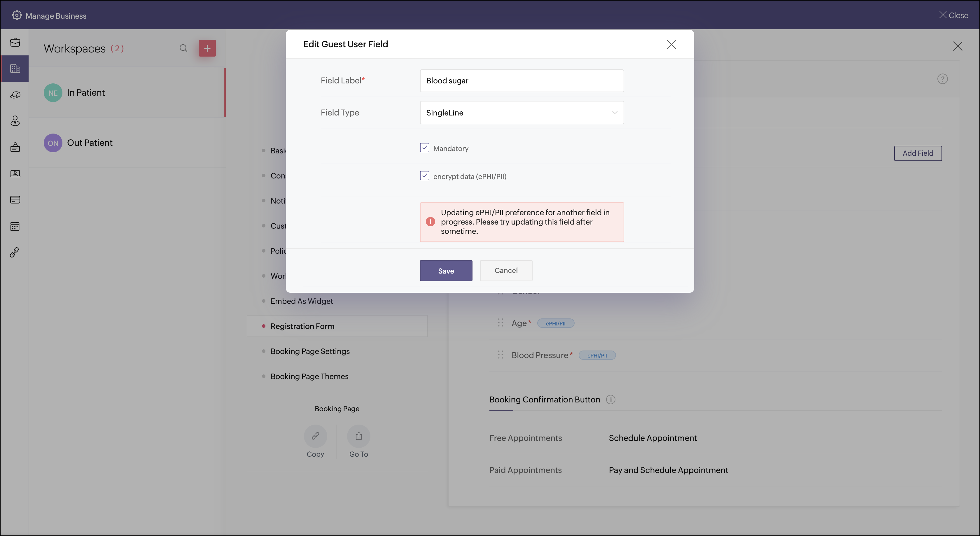Toggle encrypt data (ePHI/PII) checkbox
980x536 pixels.
click(425, 176)
